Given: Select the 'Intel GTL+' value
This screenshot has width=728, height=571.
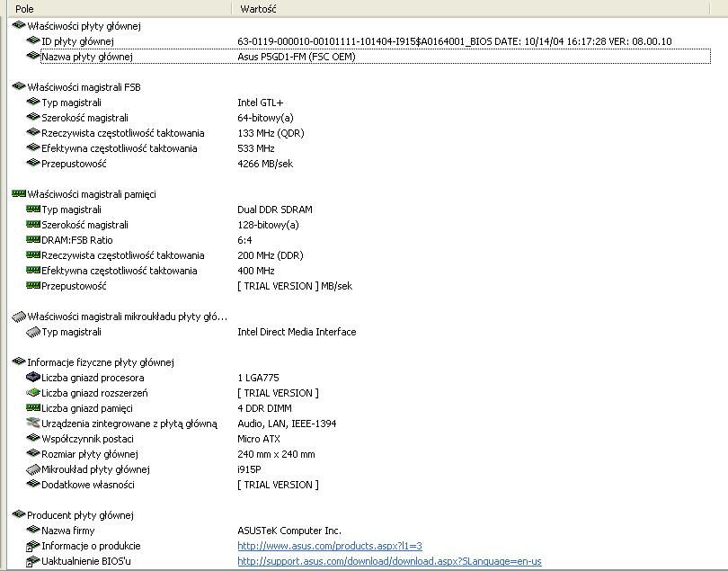Looking at the screenshot, I should point(260,103).
